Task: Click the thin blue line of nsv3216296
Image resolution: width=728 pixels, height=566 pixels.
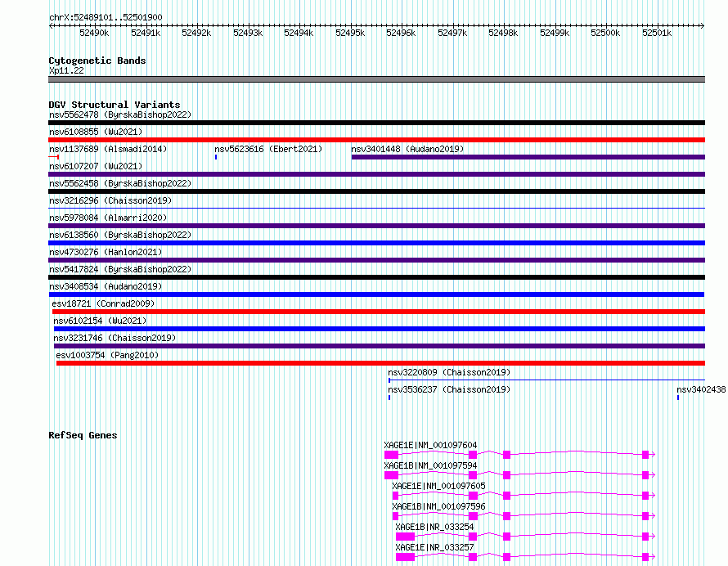Action: coord(376,208)
